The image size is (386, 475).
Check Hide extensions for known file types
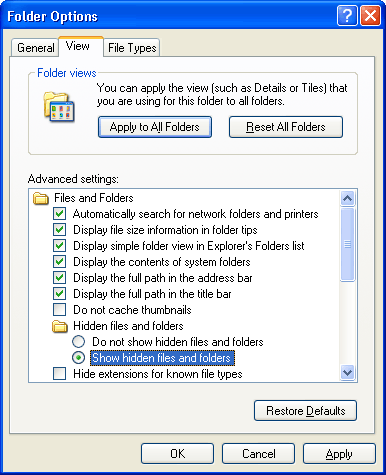(60, 374)
